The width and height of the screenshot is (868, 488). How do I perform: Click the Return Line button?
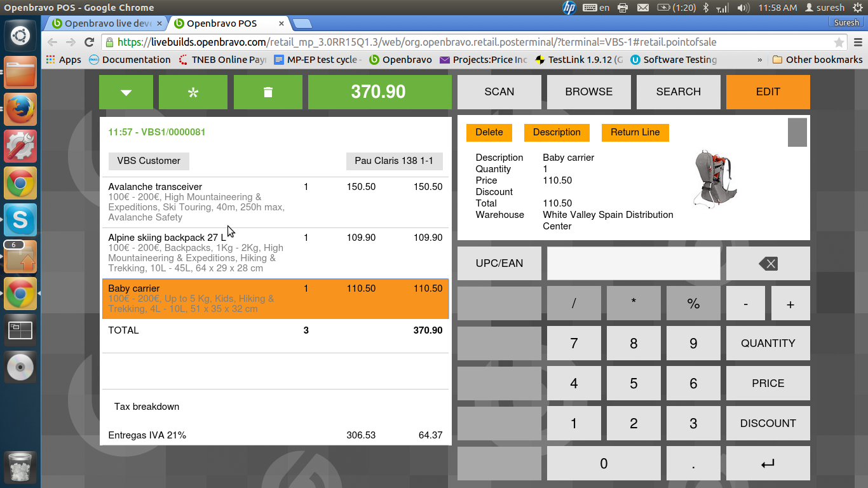(x=635, y=132)
